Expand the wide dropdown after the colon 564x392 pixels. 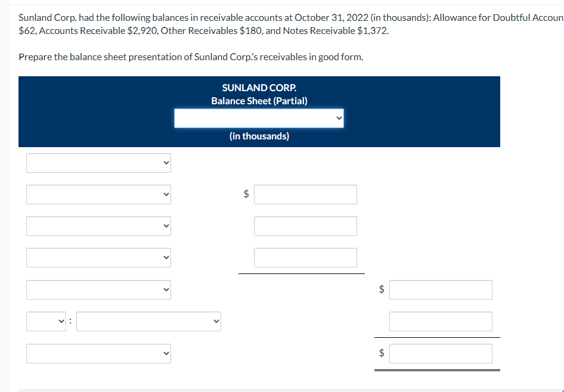coord(148,321)
